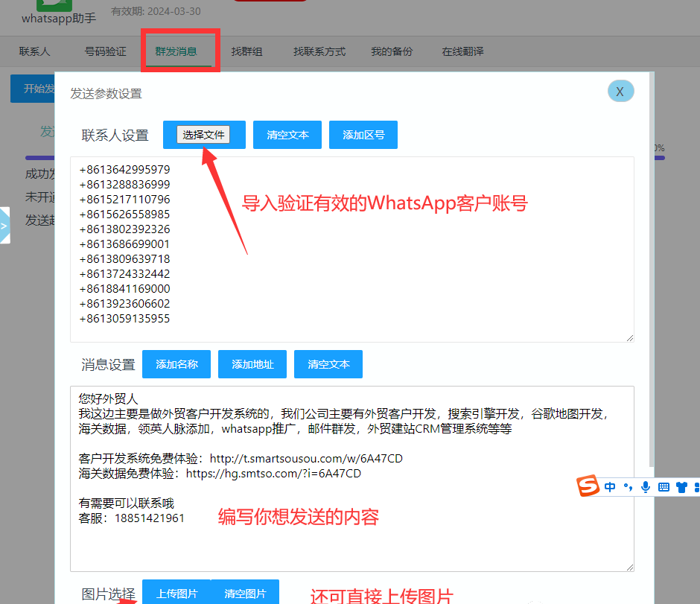Switch to the 在线翻译 tab
Image resolution: width=700 pixels, height=604 pixels.
[462, 52]
